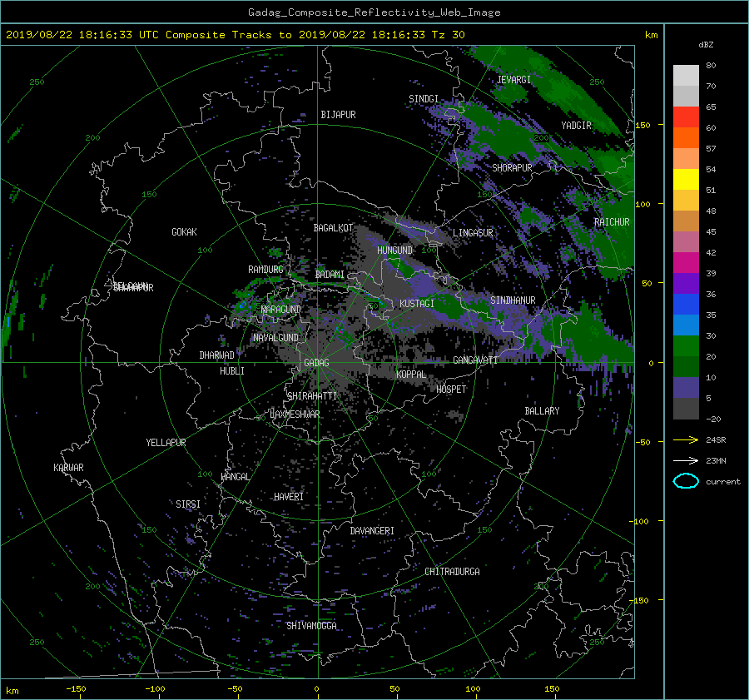Viewport: 749px width, 700px height.
Task: Click the CHITRADURGA label
Action: pyautogui.click(x=452, y=572)
